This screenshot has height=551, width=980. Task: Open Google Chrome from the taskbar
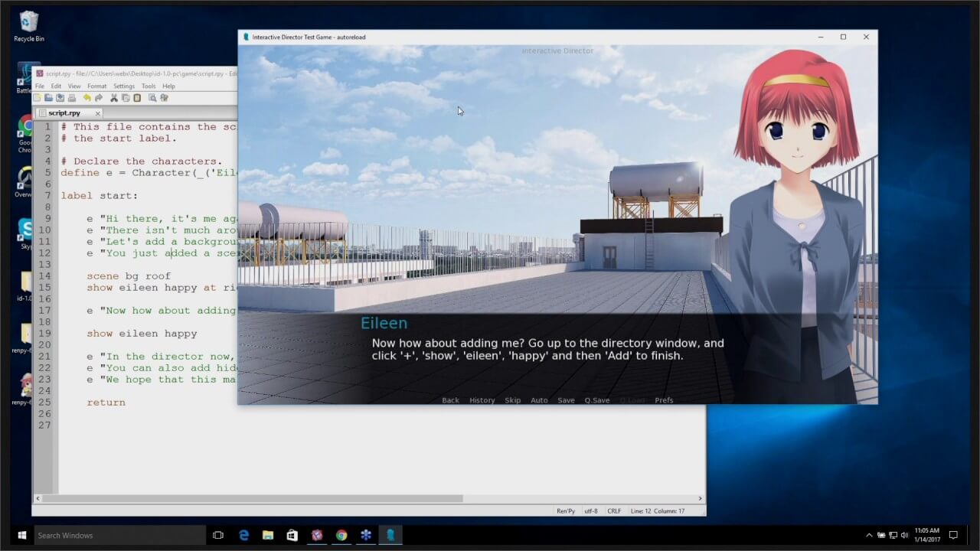click(x=341, y=535)
